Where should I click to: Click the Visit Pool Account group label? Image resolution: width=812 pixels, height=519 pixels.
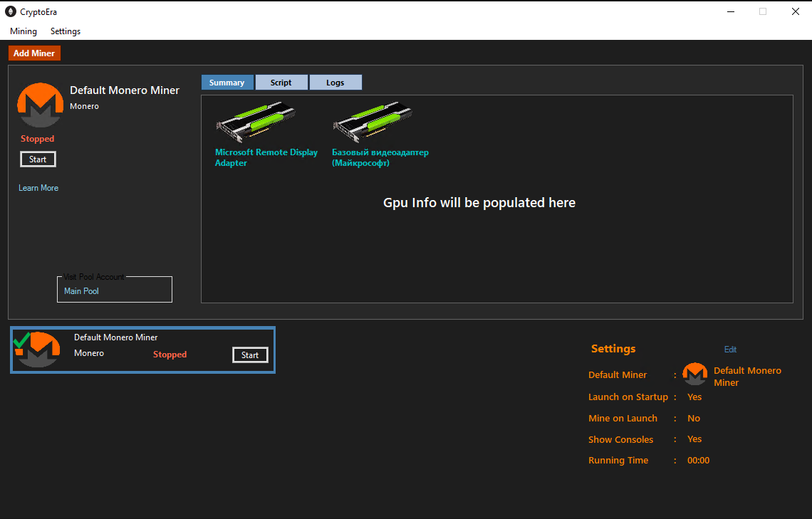[x=94, y=277]
